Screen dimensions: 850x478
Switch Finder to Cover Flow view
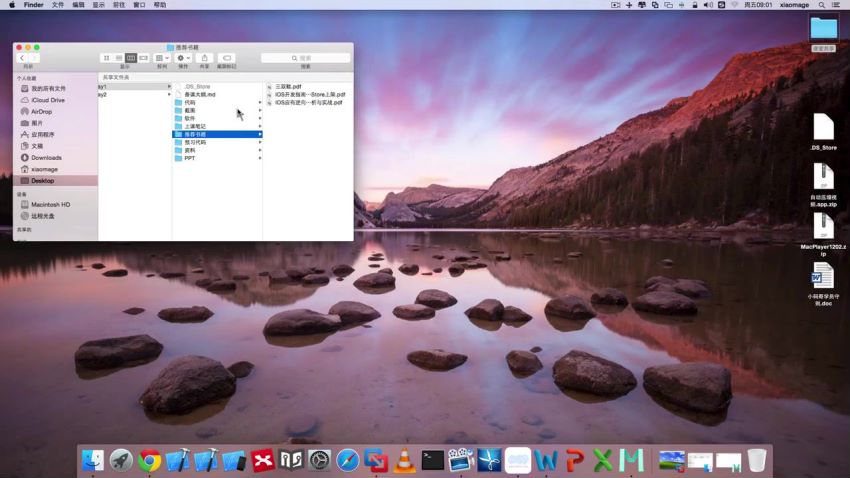(x=144, y=58)
